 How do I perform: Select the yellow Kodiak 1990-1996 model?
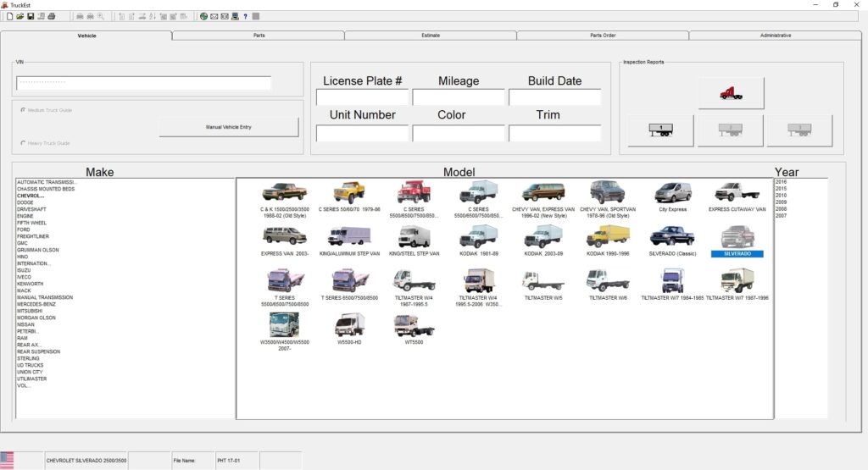point(608,241)
